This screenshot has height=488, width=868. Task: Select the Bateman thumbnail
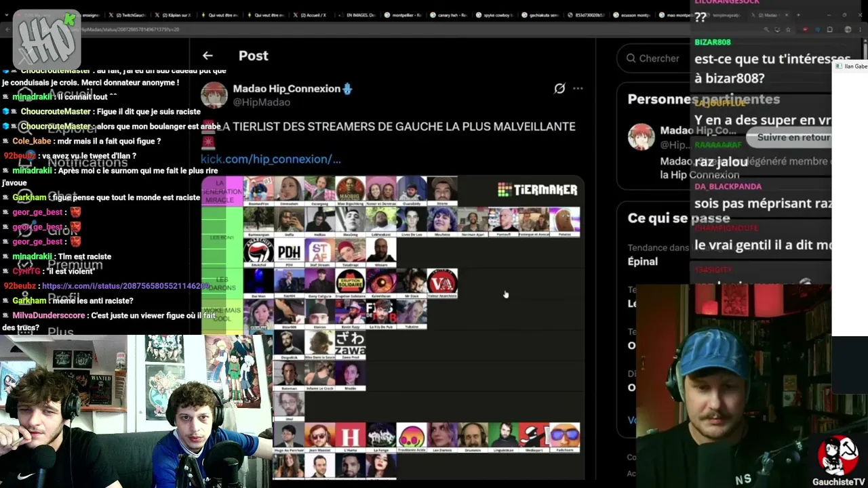290,375
